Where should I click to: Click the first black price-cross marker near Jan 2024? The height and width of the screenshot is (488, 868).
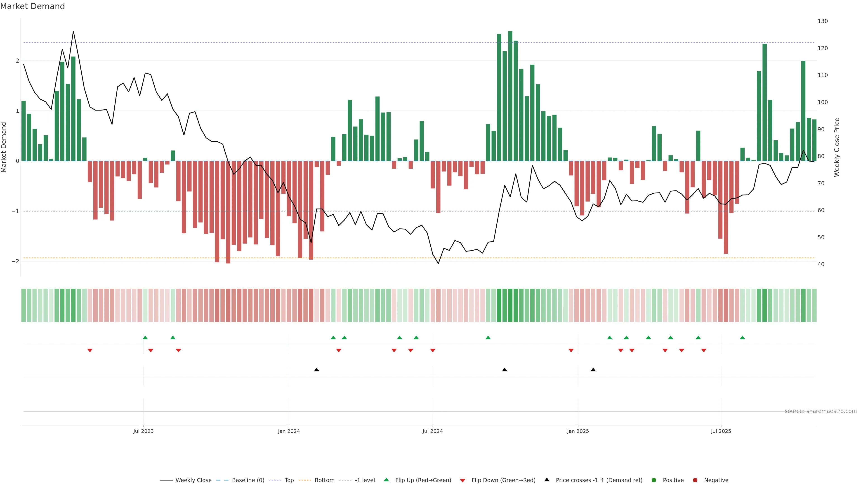(316, 370)
